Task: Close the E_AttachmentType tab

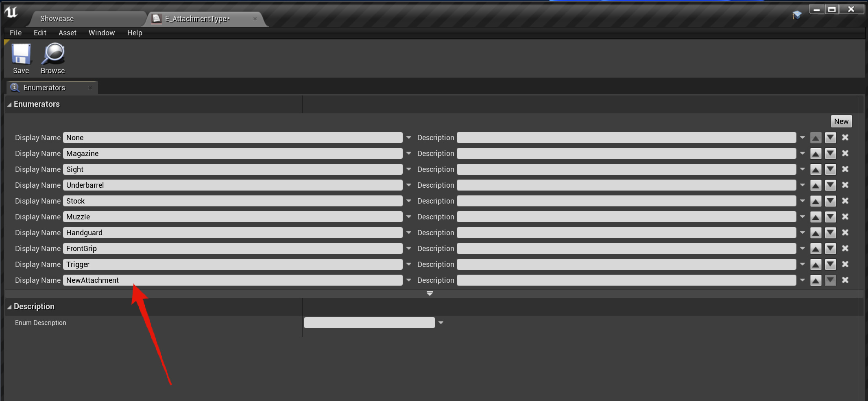Action: click(x=255, y=19)
